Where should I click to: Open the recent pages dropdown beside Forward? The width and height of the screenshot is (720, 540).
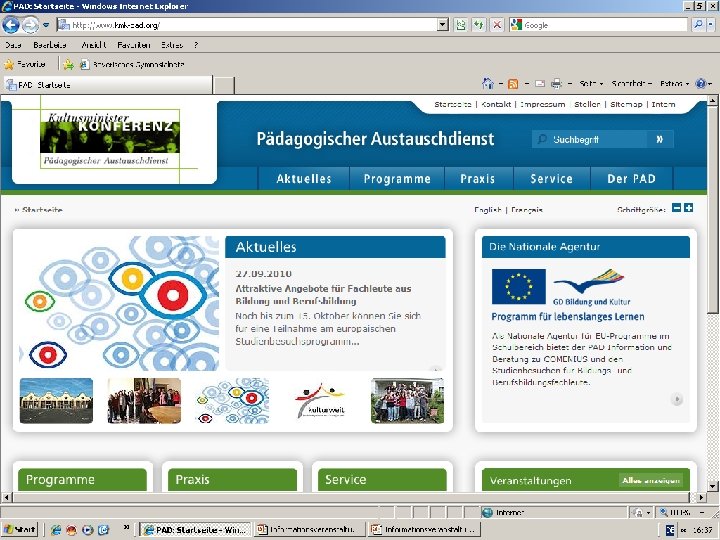[x=46, y=25]
